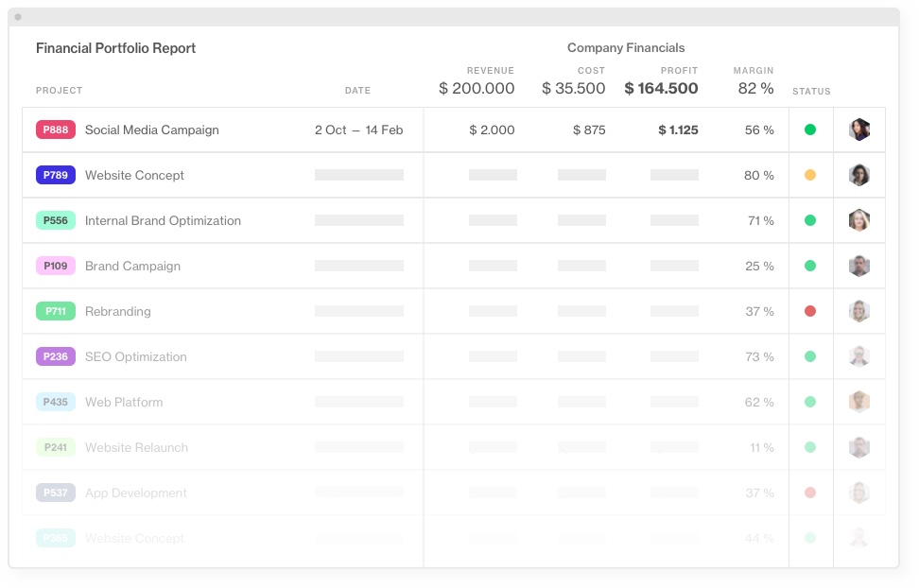Click the yellow status indicator for Website Concept
The height and width of the screenshot is (588, 919).
[810, 175]
